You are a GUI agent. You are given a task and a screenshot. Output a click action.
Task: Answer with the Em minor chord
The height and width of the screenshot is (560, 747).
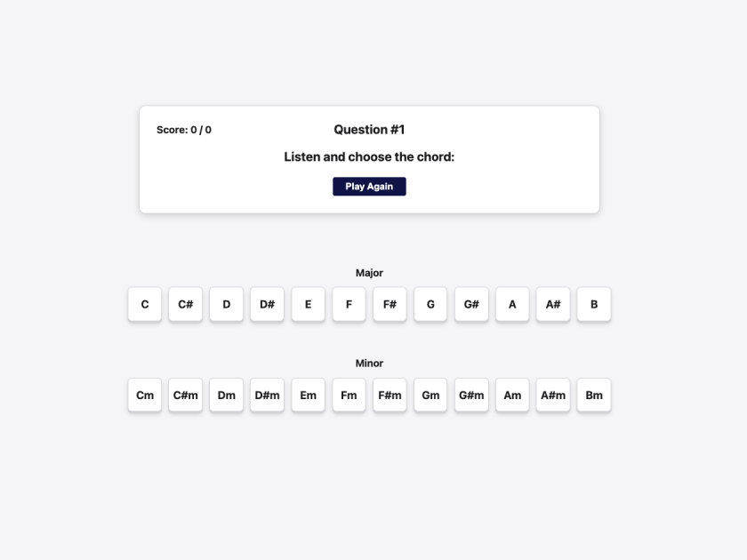point(308,395)
